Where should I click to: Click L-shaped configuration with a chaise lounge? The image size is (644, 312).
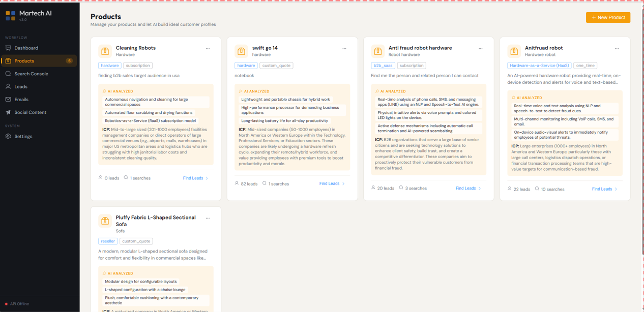point(145,290)
